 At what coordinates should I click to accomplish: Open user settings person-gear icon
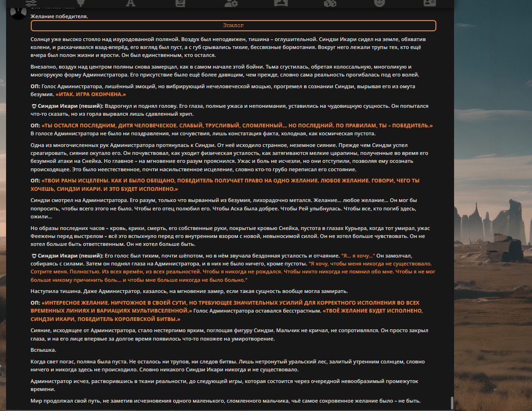231,3
